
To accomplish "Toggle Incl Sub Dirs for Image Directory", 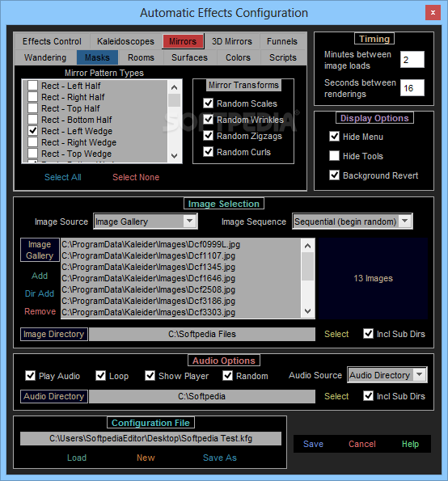I will point(368,334).
